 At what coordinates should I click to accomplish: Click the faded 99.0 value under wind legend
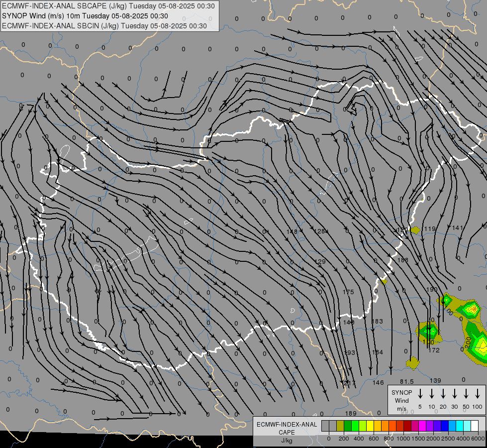coord(407,412)
